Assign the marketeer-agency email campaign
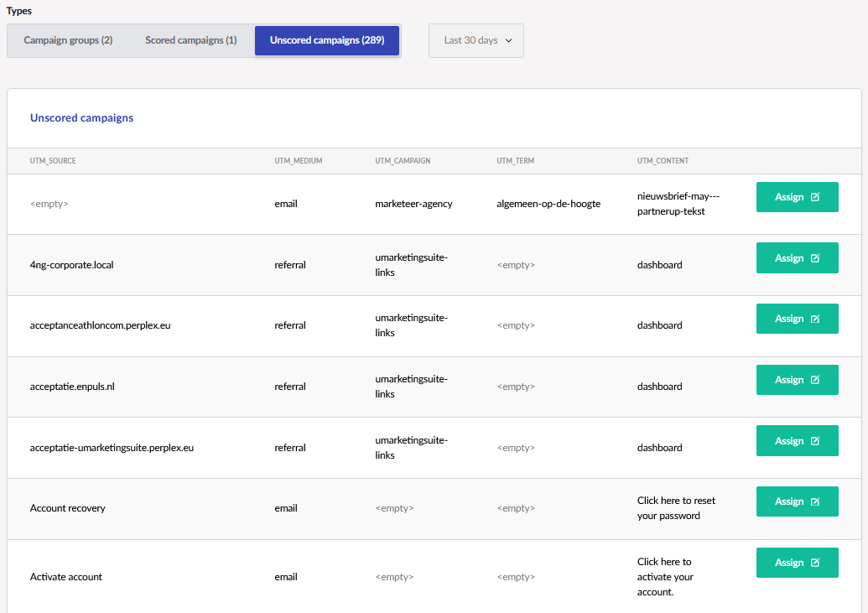Image resolution: width=868 pixels, height=613 pixels. (x=798, y=197)
